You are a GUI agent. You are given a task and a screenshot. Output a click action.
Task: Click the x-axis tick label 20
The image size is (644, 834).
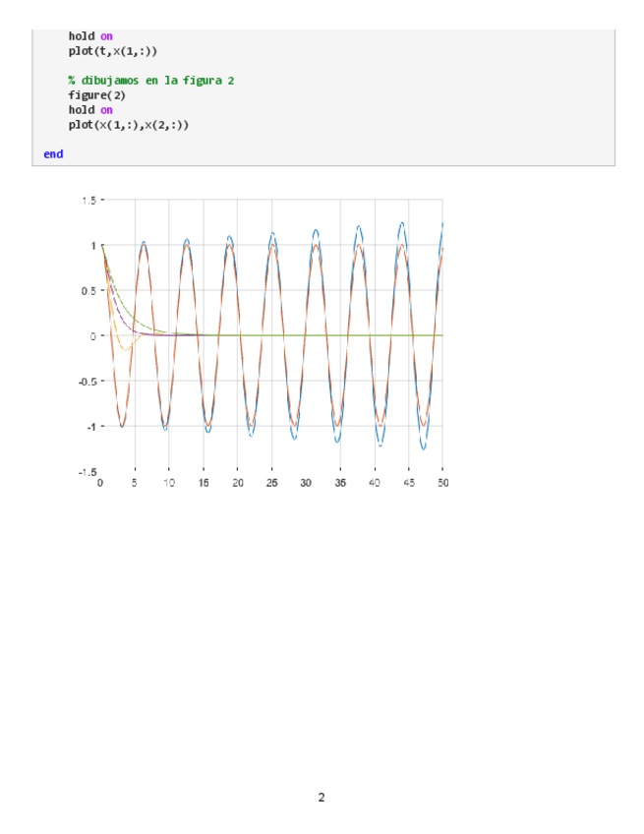[x=238, y=484]
